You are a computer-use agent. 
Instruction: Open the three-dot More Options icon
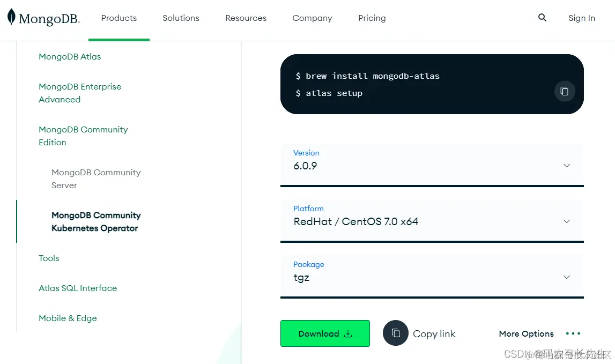click(573, 333)
